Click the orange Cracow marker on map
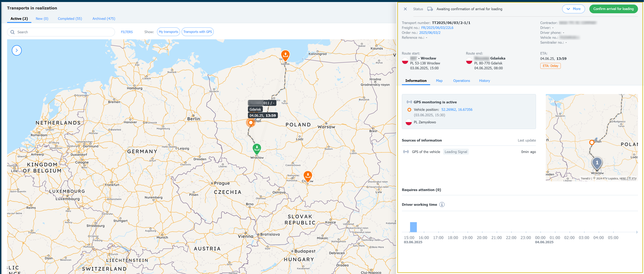Image resolution: width=644 pixels, height=274 pixels. click(x=308, y=176)
